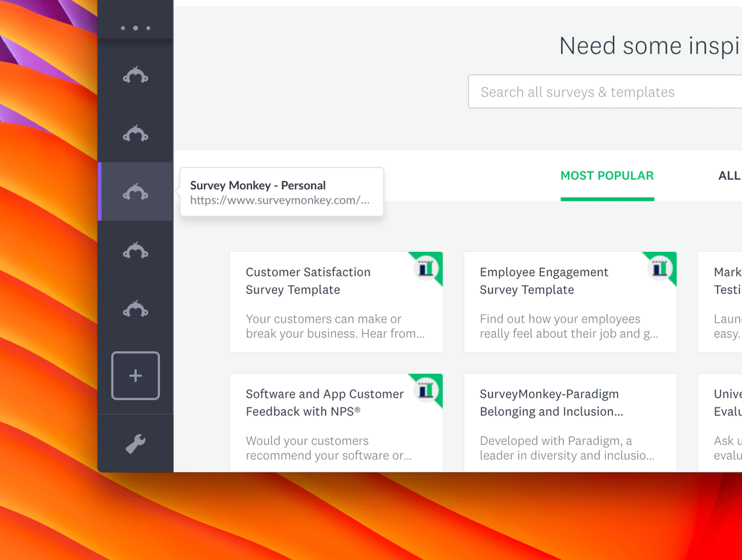This screenshot has width=742, height=560.
Task: Focus the Search all surveys & templates field
Action: coord(605,92)
